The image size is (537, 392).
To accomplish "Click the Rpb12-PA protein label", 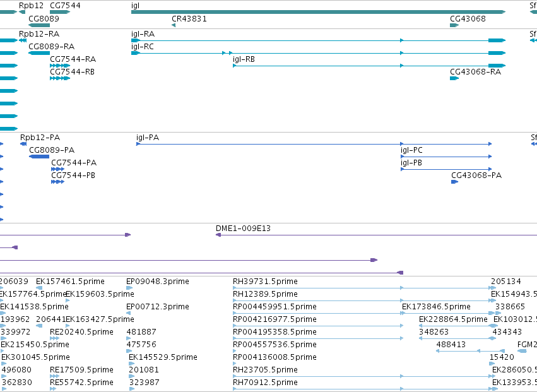I will pos(40,138).
